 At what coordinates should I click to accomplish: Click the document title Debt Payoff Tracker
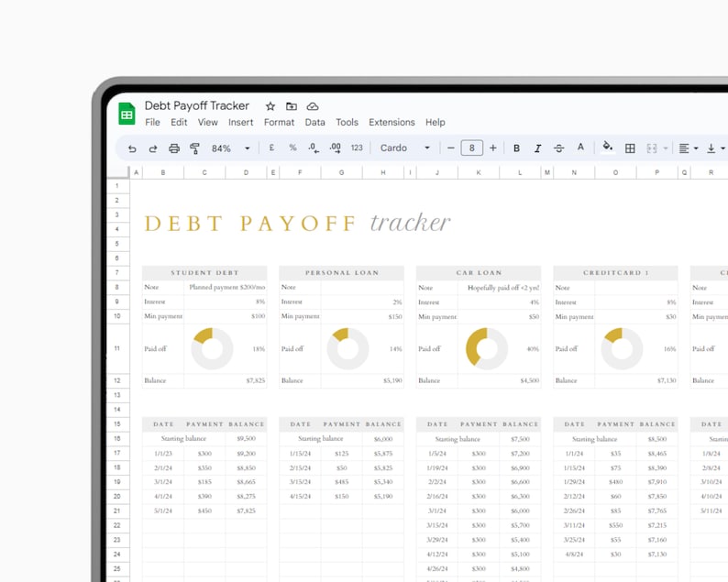pos(197,105)
